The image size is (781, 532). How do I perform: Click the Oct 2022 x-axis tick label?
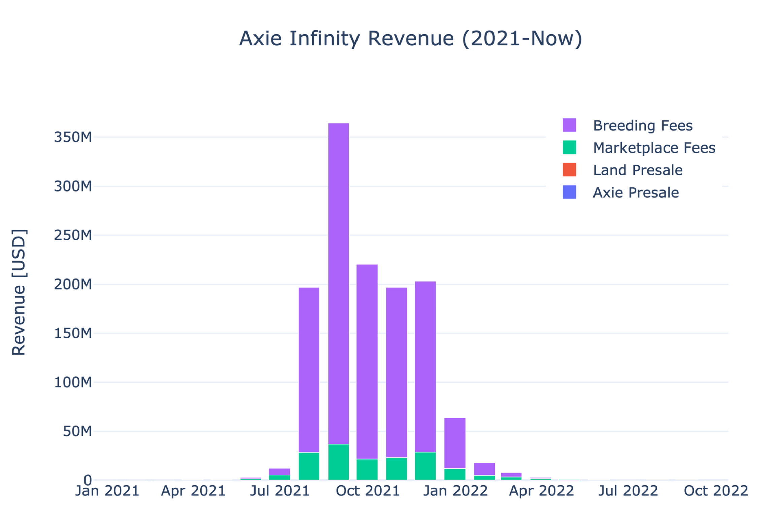(716, 491)
